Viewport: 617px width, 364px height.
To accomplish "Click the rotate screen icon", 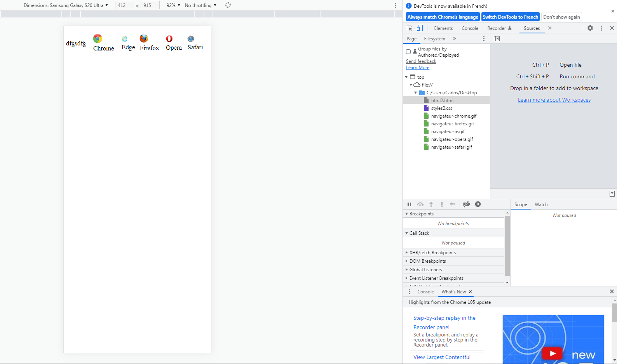I will point(228,5).
